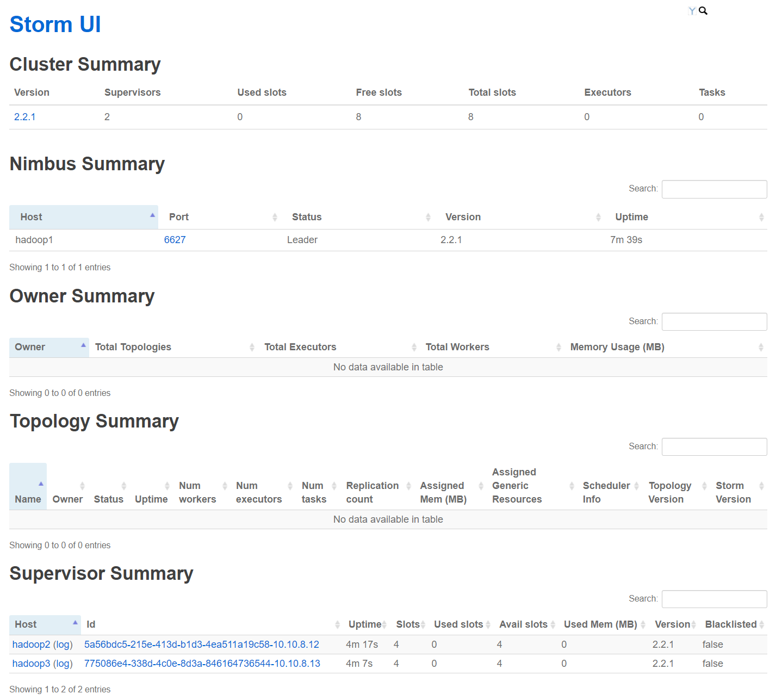Select the 7m 39s Nimbus uptime value
The width and height of the screenshot is (776, 700).
pyautogui.click(x=626, y=240)
